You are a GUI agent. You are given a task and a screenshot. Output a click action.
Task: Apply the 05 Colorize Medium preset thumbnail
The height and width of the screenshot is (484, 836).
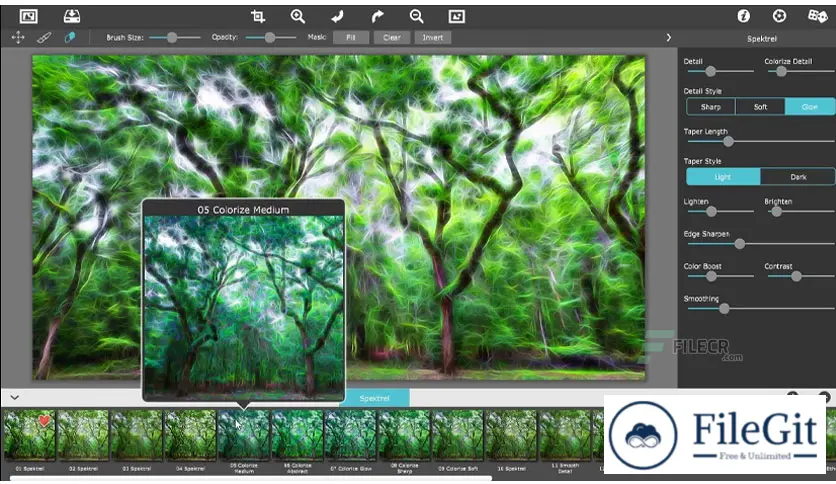coord(244,435)
